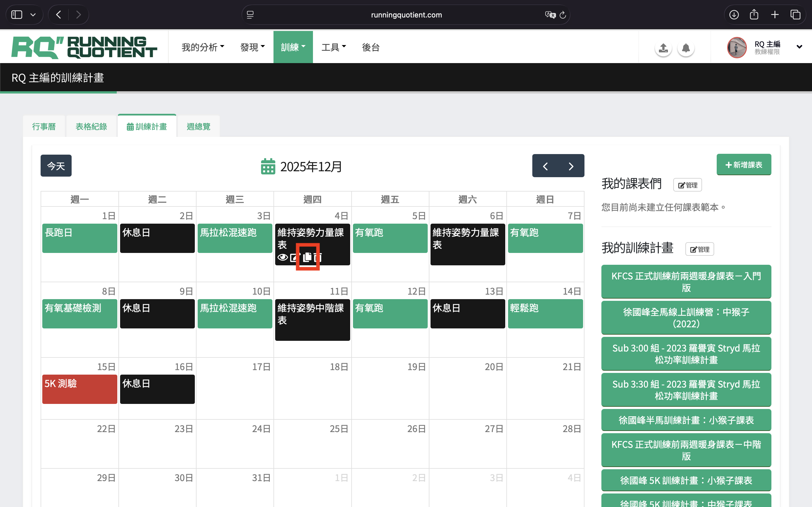Switch to the 週總覽 tab
This screenshot has height=507, width=812.
pyautogui.click(x=198, y=126)
